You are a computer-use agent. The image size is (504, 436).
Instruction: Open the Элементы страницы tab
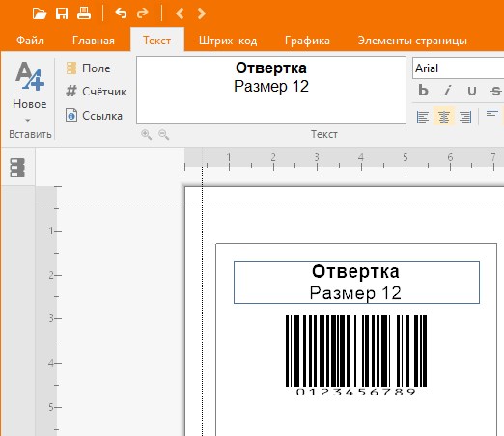pos(412,41)
